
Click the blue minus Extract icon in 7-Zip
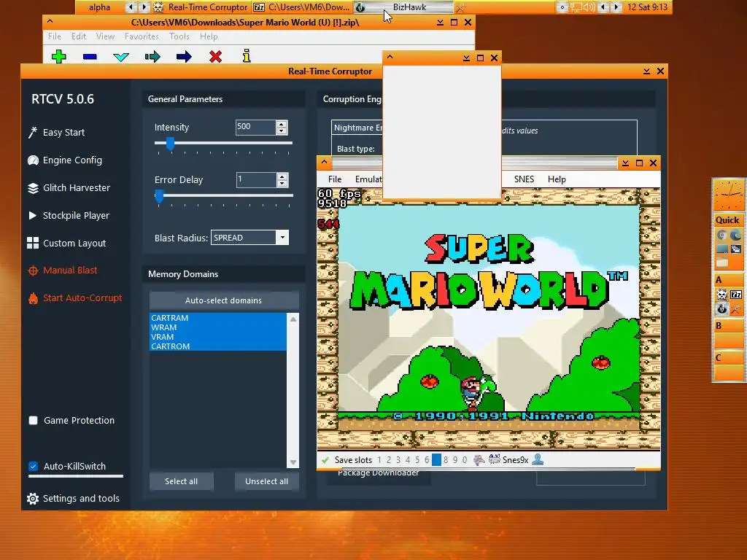[x=90, y=57]
